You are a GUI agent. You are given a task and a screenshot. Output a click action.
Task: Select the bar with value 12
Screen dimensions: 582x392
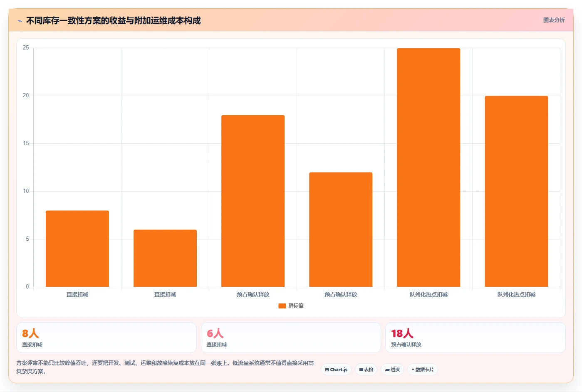[x=341, y=229]
